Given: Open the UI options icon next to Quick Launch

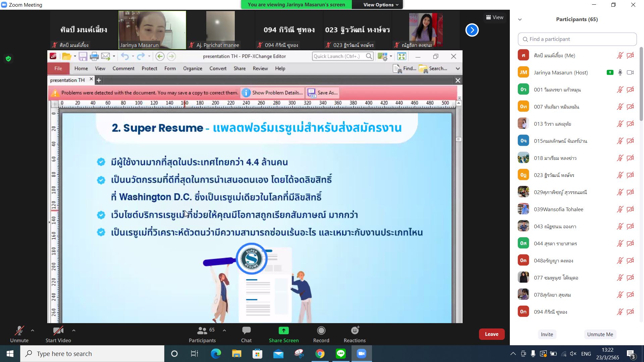Looking at the screenshot, I should pyautogui.click(x=382, y=56).
